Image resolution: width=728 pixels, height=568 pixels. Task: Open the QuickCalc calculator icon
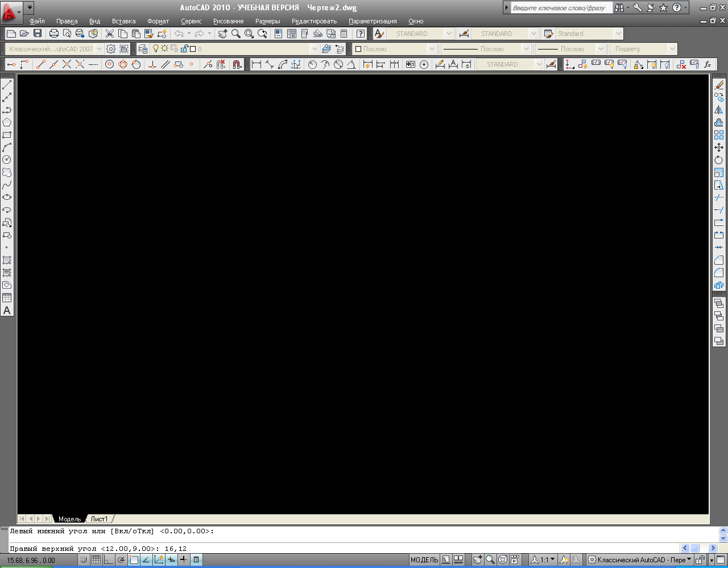click(x=344, y=34)
